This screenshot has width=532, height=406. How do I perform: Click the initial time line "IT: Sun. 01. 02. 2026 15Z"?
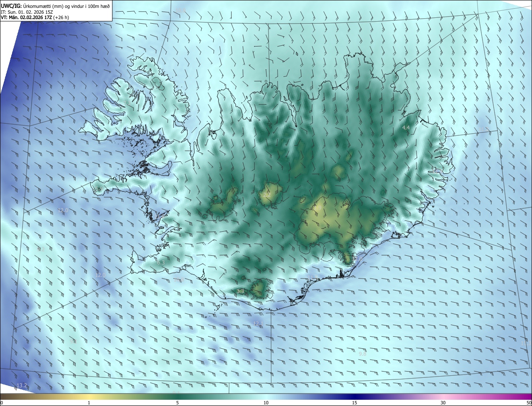coord(28,12)
